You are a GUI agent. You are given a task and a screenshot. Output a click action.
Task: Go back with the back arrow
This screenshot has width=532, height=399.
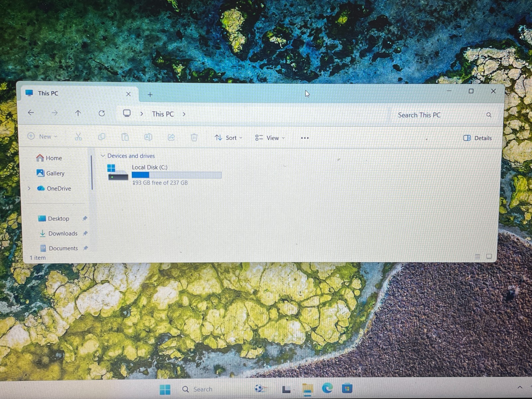pos(31,113)
